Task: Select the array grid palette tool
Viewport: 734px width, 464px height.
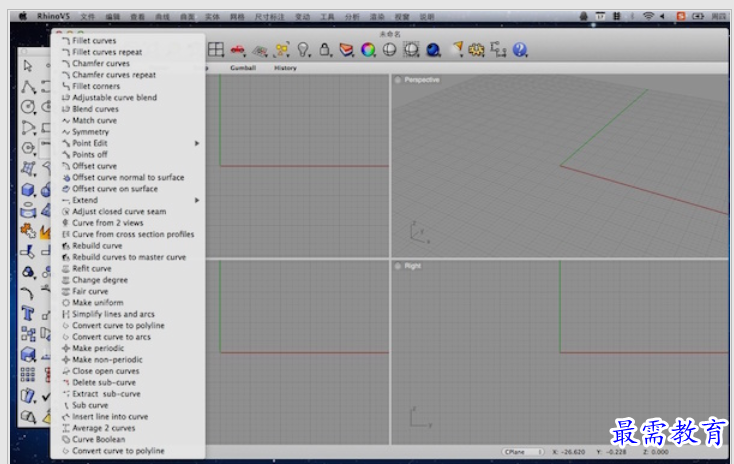Action: [x=28, y=374]
